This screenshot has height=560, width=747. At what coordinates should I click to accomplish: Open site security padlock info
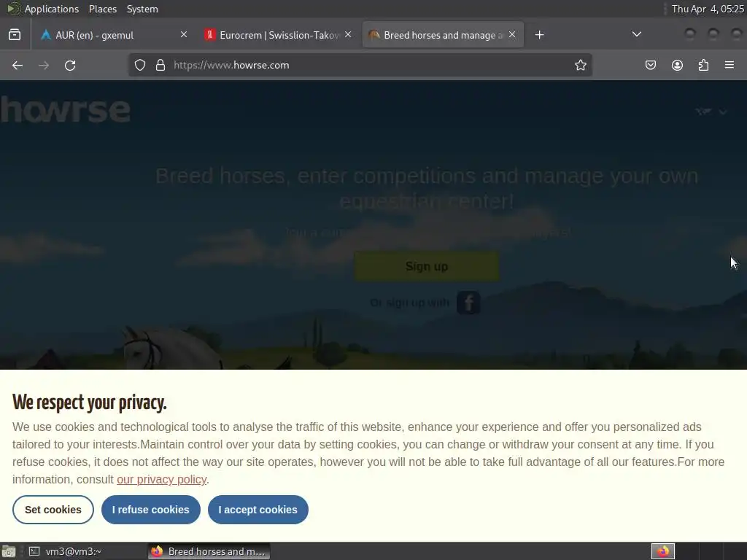coord(160,65)
